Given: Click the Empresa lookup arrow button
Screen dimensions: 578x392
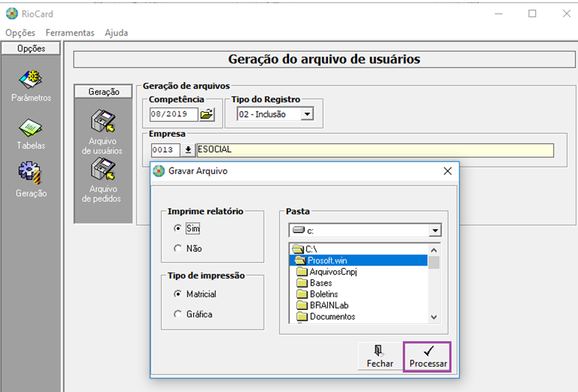Looking at the screenshot, I should point(188,151).
